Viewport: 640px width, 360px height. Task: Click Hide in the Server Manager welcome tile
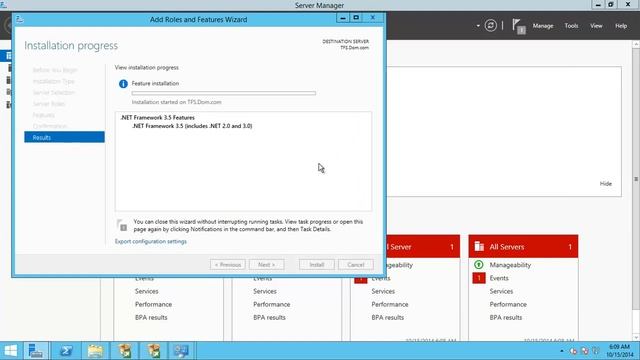[x=606, y=184]
